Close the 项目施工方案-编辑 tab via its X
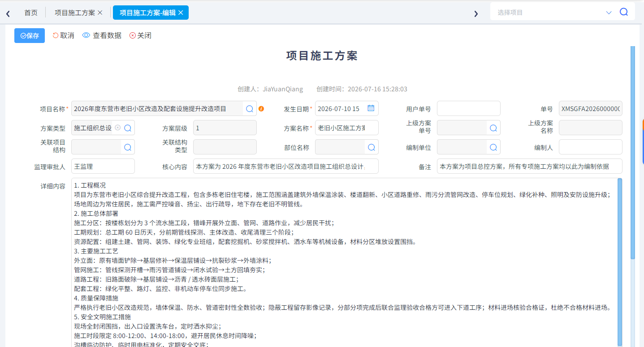The image size is (644, 347). click(181, 13)
